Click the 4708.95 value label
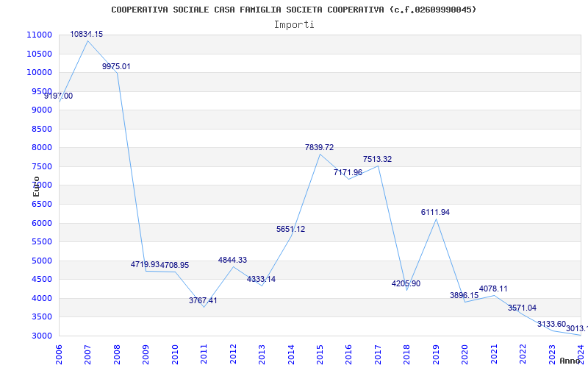Image resolution: width=588 pixels, height=368 pixels. click(175, 265)
